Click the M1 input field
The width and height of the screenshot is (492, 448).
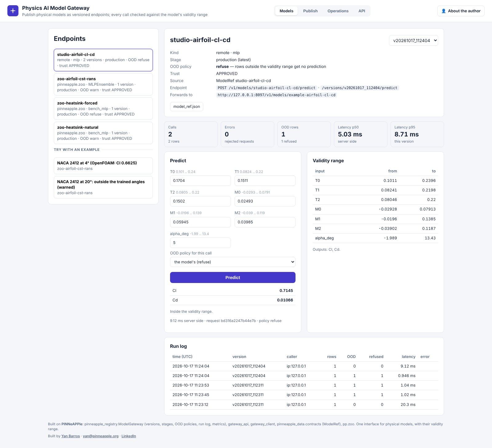[x=200, y=222]
